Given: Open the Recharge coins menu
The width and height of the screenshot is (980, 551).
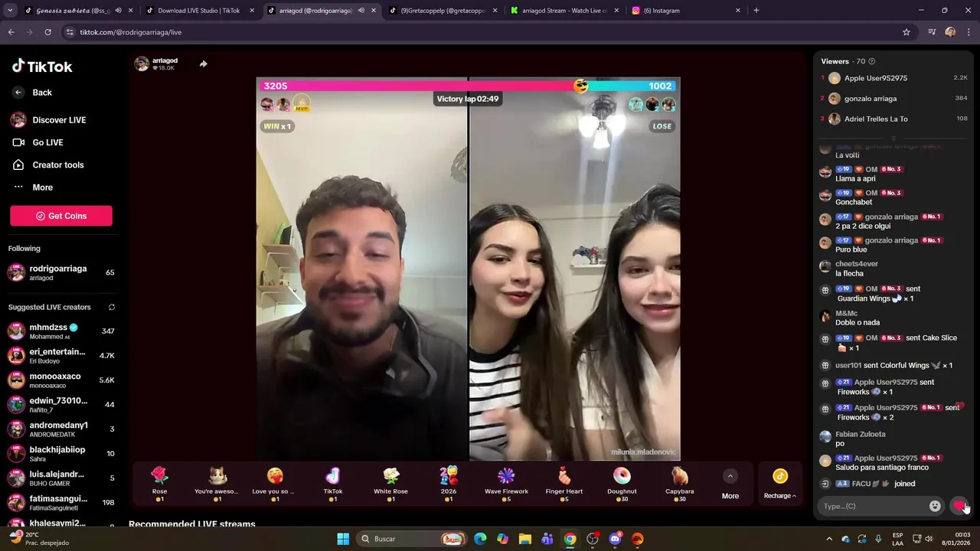Looking at the screenshot, I should tap(780, 484).
